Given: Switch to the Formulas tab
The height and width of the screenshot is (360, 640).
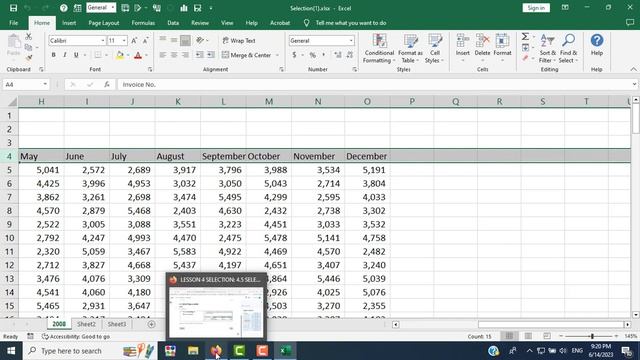Looking at the screenshot, I should [x=143, y=23].
